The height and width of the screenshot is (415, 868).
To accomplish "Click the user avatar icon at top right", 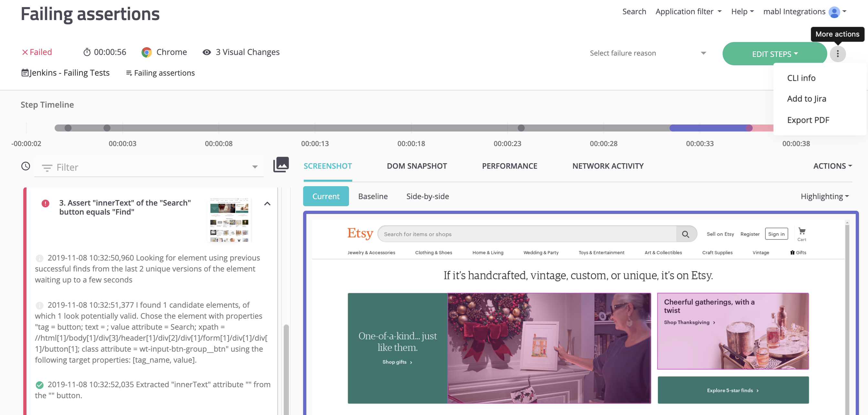I will 834,12.
